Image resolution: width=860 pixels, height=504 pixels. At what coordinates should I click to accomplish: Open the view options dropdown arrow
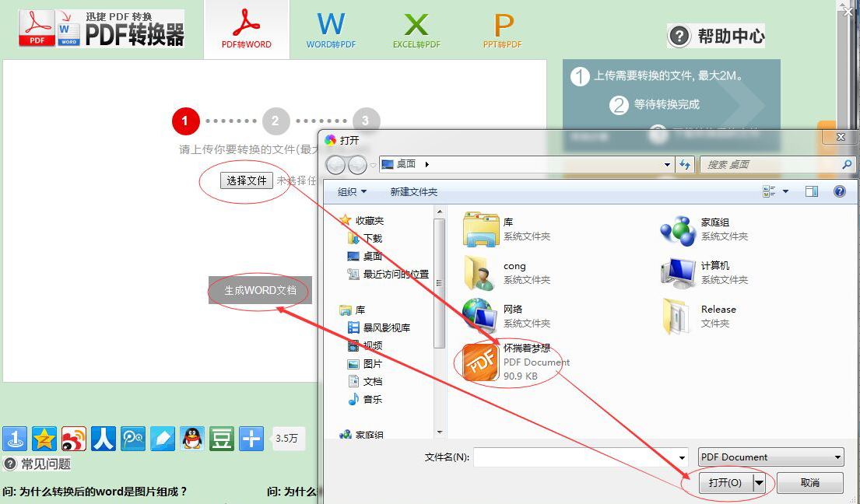[785, 191]
